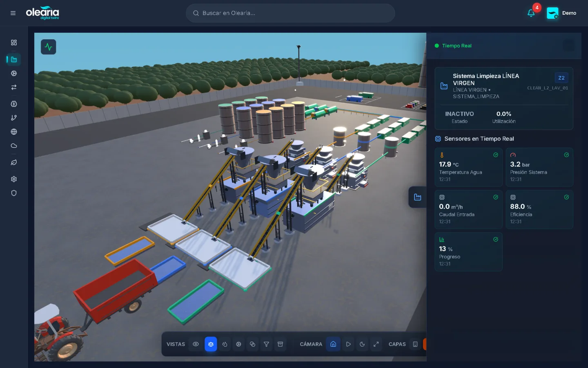Open the globe item in left sidebar
This screenshot has height=368, width=588.
pyautogui.click(x=14, y=132)
